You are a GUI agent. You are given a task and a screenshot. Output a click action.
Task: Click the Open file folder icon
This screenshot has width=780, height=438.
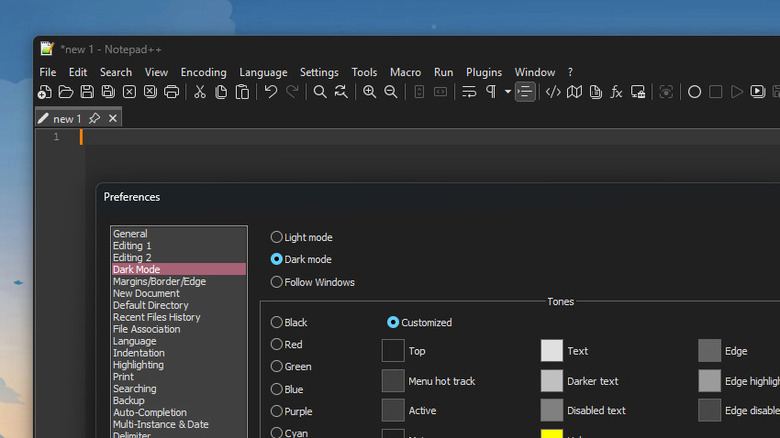click(x=66, y=92)
